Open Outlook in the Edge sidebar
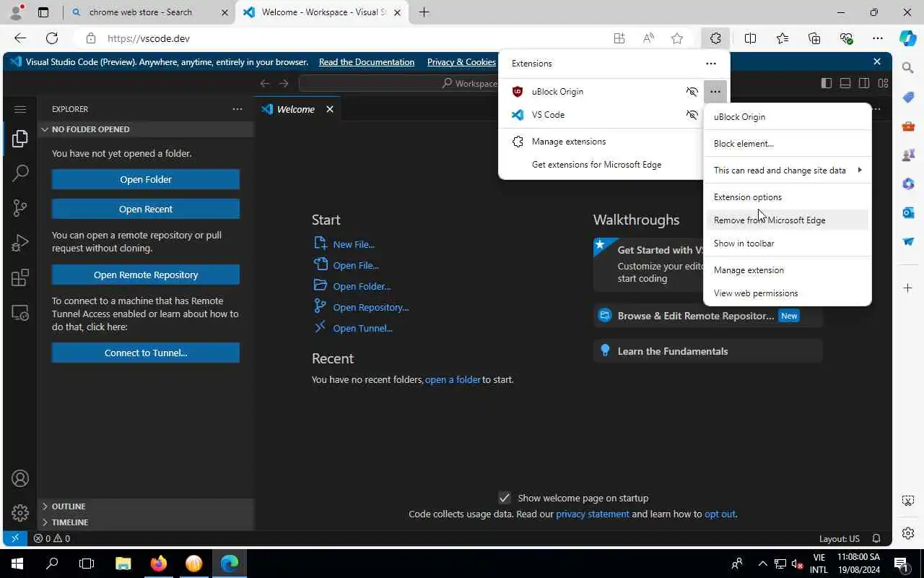Viewport: 924px width, 578px height. click(x=908, y=212)
